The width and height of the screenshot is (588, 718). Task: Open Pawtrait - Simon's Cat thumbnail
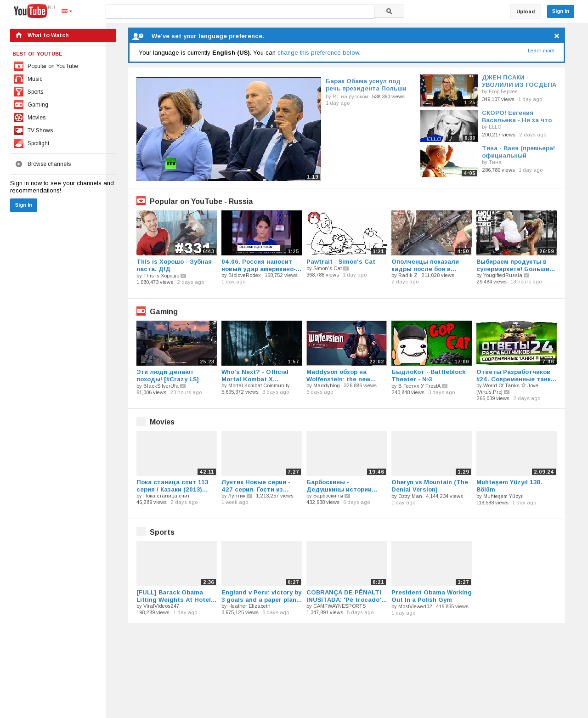coord(346,233)
